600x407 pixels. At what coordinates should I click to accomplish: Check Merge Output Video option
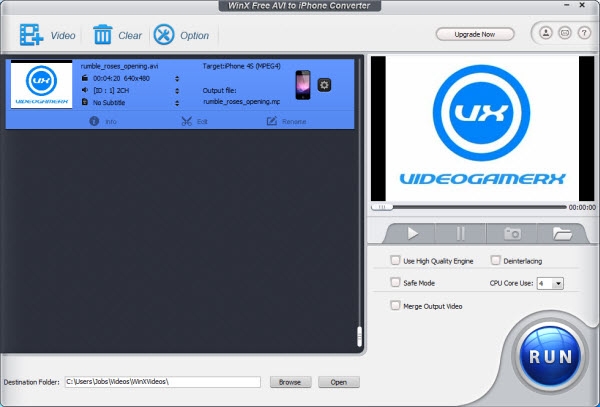[396, 305]
